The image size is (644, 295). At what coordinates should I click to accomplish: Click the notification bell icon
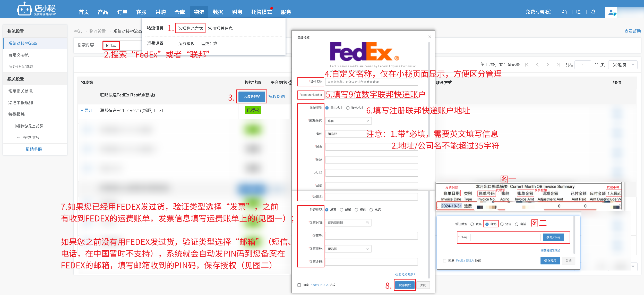593,12
